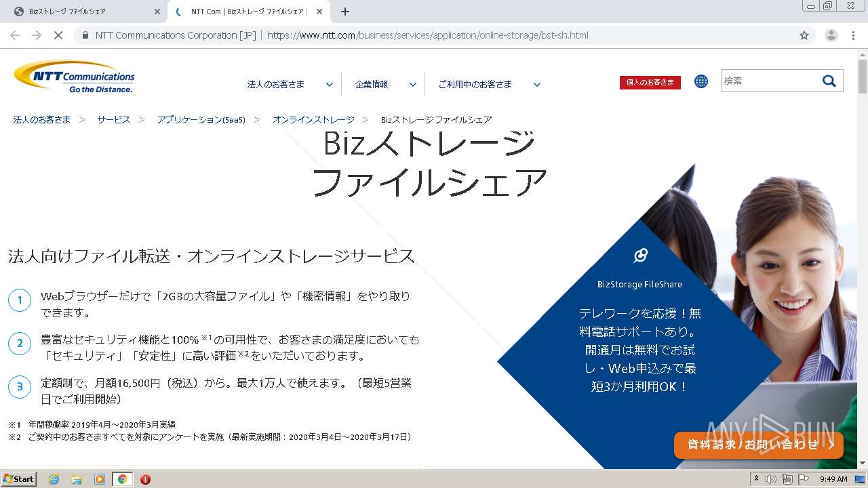868x488 pixels.
Task: Click the BizStorage FileShare logo icon
Action: [640, 256]
